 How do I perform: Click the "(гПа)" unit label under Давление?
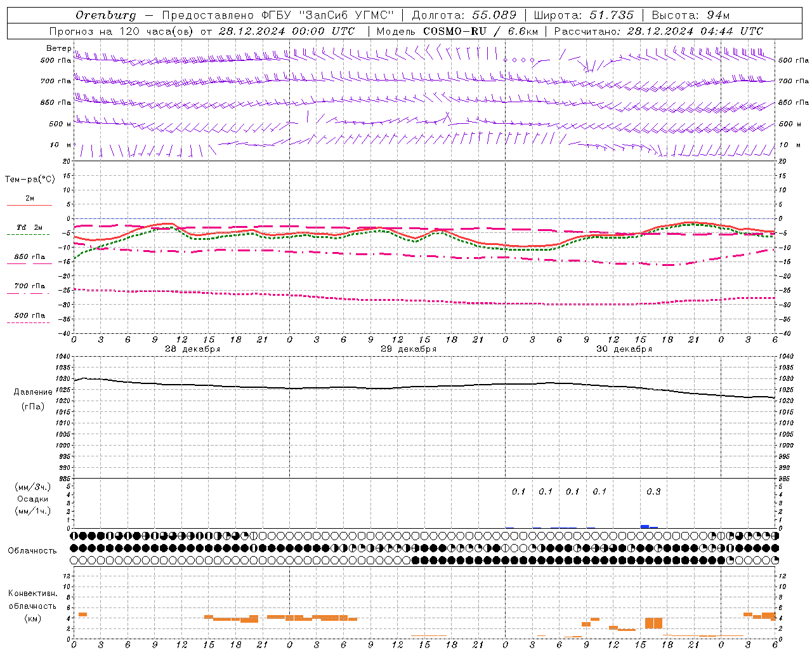click(x=33, y=406)
